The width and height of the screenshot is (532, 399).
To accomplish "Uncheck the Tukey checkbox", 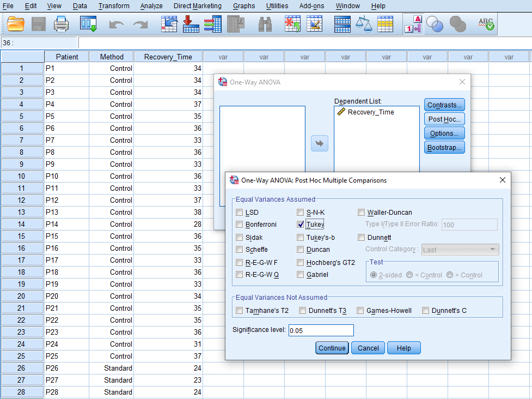I will (x=300, y=225).
